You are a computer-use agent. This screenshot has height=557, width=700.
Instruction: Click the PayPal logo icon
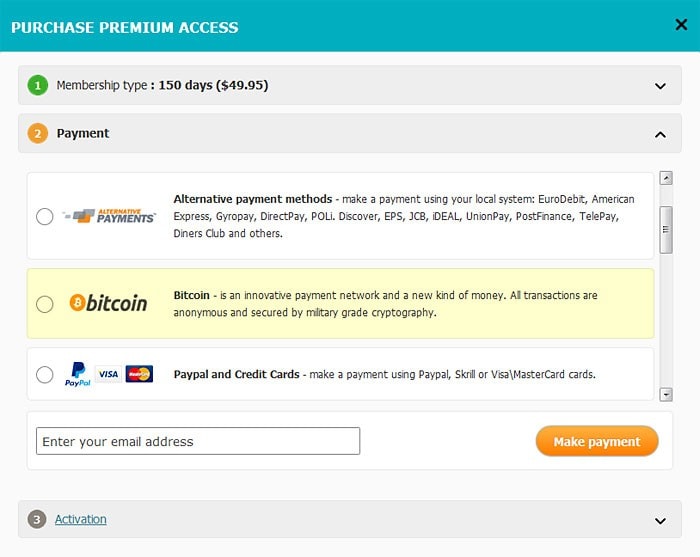tap(78, 374)
